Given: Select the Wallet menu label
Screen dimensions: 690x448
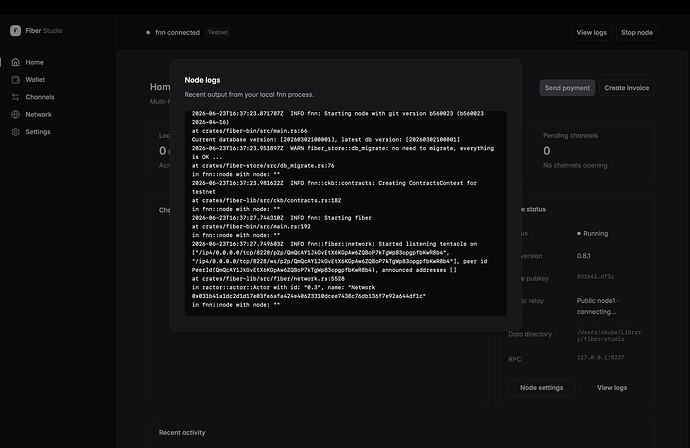Looking at the screenshot, I should tap(35, 80).
